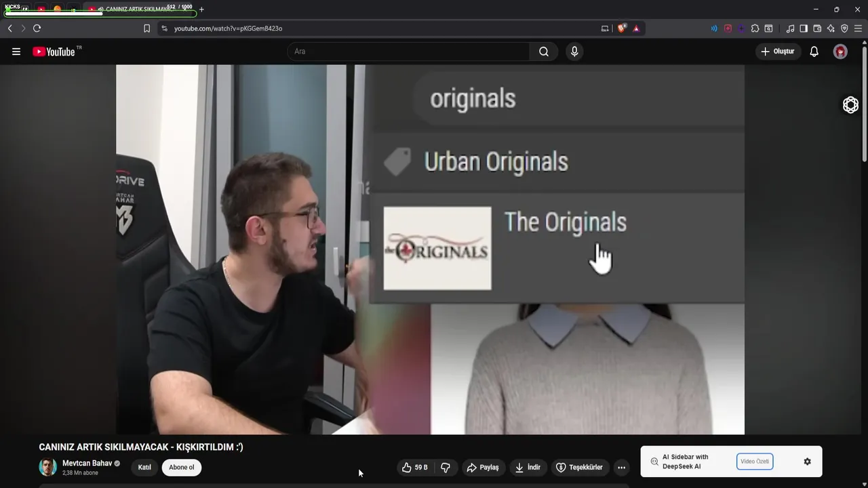Open the Mevcan Bahav channel name link
The width and height of the screenshot is (868, 488).
(87, 464)
